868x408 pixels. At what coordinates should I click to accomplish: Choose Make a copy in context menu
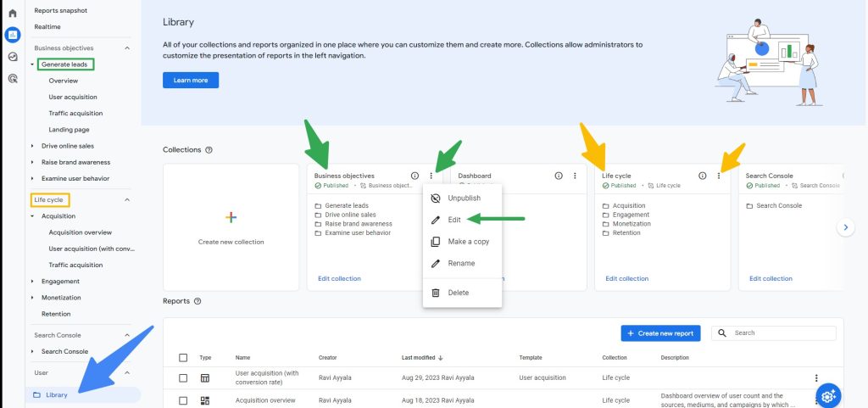[x=462, y=242]
